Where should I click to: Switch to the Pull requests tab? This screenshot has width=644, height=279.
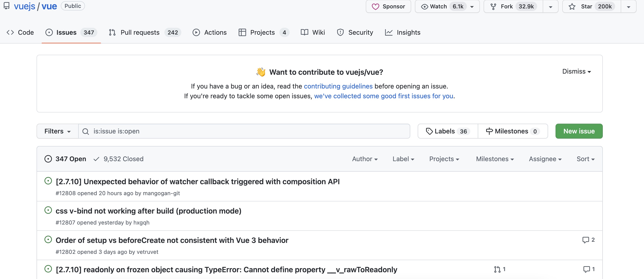point(140,32)
